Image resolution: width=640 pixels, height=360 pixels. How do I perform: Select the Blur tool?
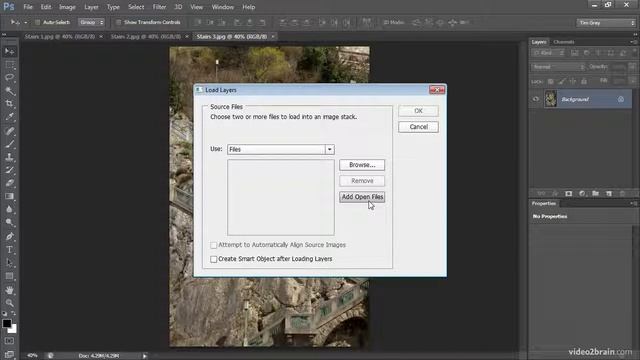[9, 209]
